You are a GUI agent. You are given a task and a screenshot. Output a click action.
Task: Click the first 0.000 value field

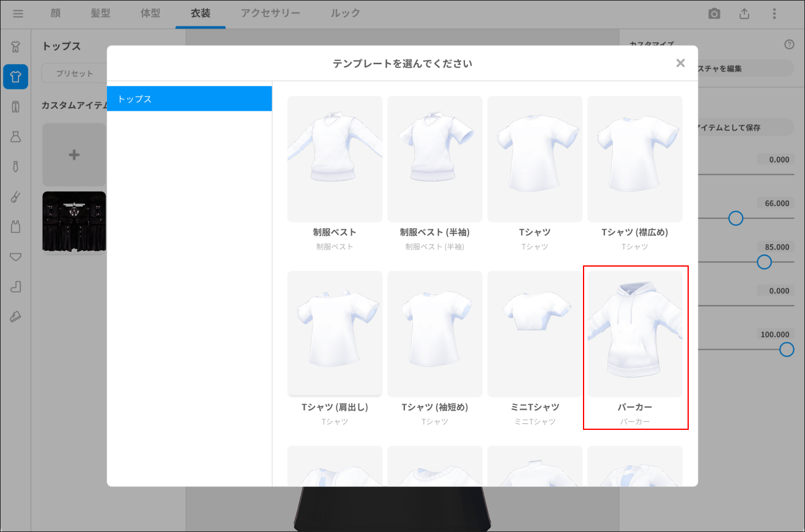[776, 159]
